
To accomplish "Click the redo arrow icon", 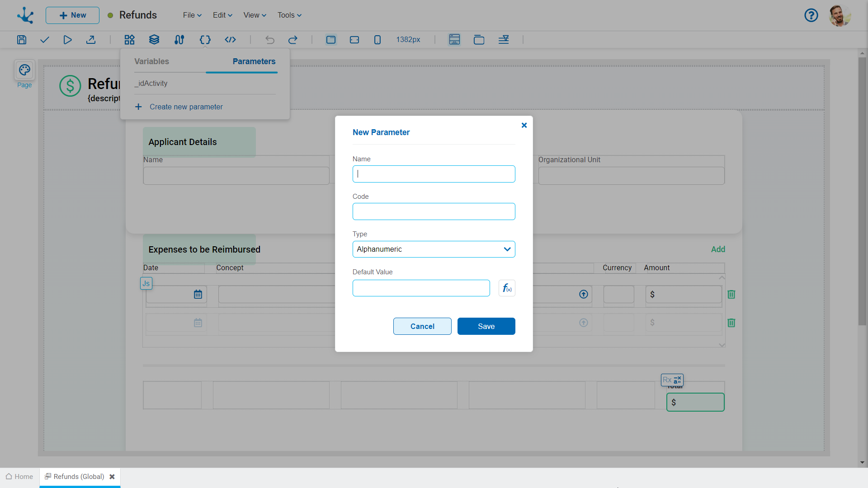I will tap(293, 40).
